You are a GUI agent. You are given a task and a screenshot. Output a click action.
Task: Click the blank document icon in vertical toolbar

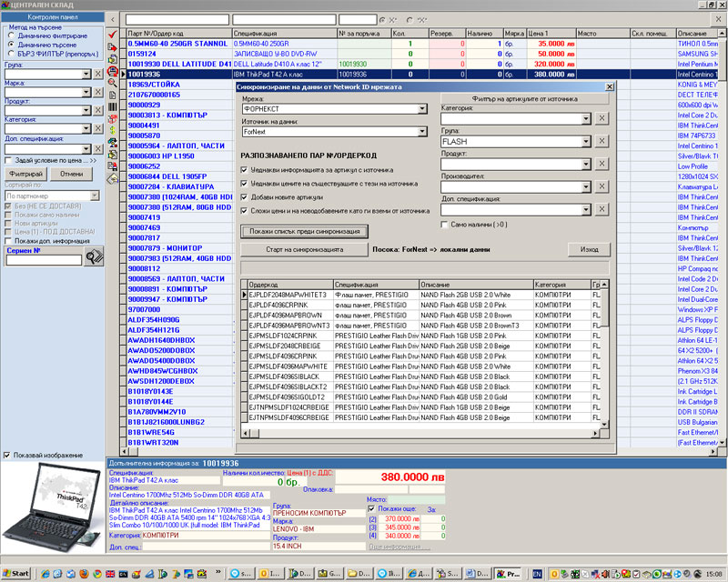112,95
